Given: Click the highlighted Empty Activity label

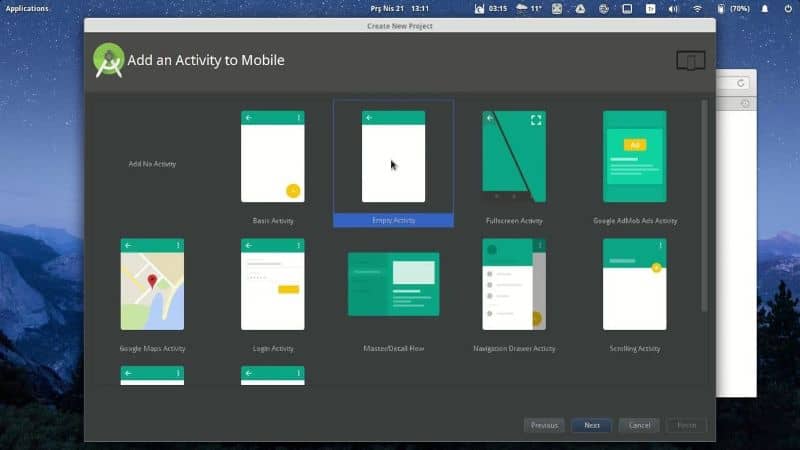Looking at the screenshot, I should [393, 220].
